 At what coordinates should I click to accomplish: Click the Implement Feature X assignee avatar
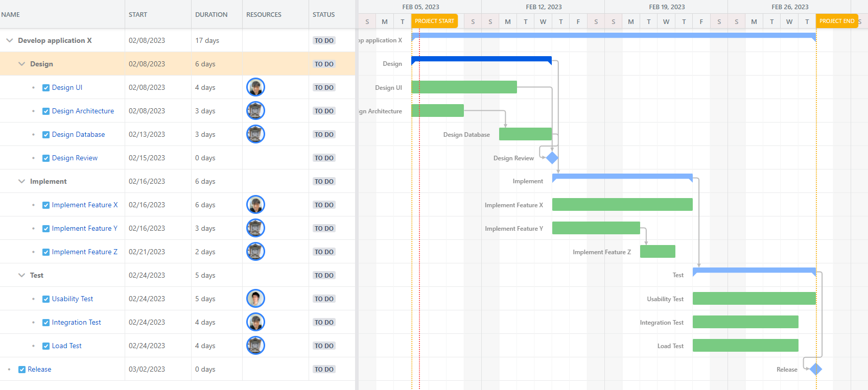coord(255,205)
